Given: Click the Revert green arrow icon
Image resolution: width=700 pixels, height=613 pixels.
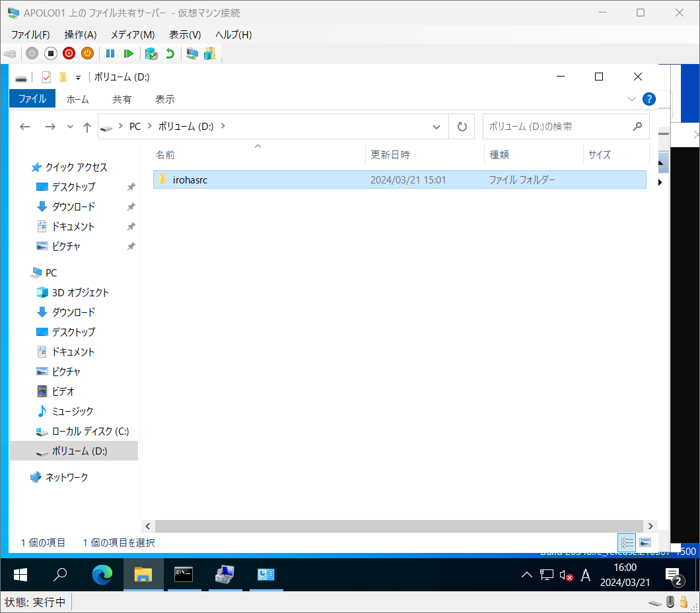Looking at the screenshot, I should click(x=170, y=53).
